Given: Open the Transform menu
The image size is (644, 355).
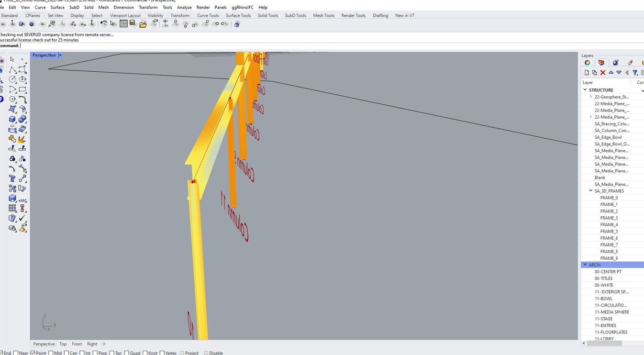Looking at the screenshot, I should click(x=148, y=7).
